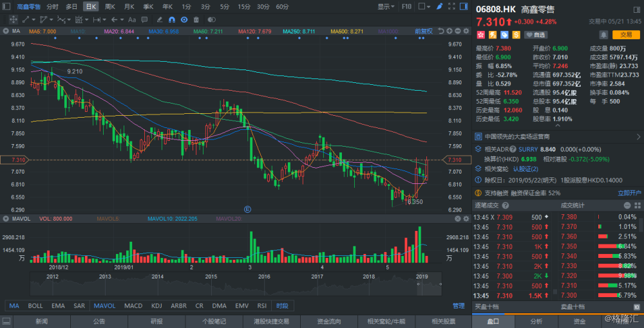Viewport: 644px width, 328px height.
Task: Select the comment bubble annotation tool
Action: [144, 19]
